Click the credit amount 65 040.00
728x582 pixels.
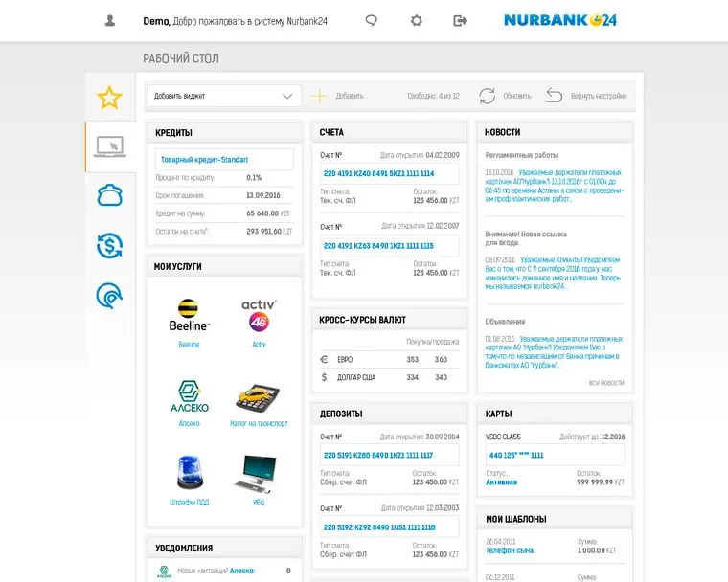pyautogui.click(x=262, y=213)
